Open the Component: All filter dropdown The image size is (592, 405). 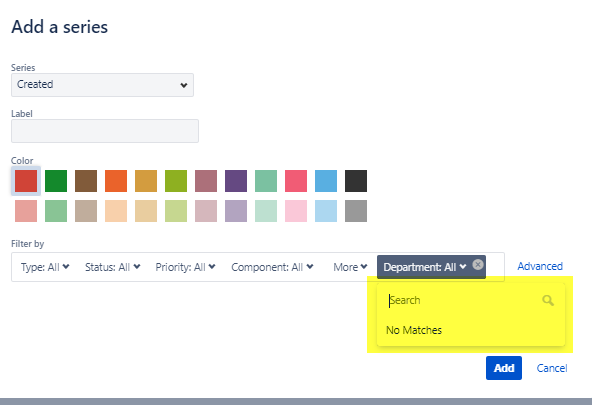click(272, 267)
